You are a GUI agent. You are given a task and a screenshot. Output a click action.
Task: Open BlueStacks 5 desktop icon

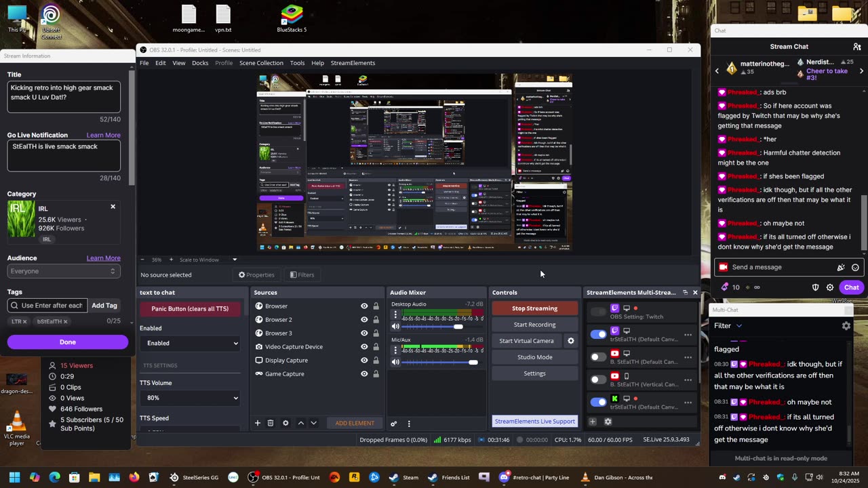pos(292,19)
